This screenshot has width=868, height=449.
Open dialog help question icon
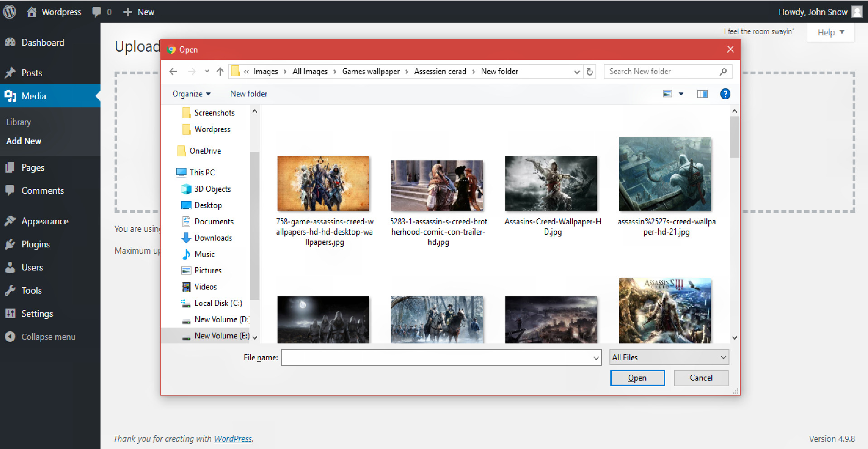(x=725, y=94)
